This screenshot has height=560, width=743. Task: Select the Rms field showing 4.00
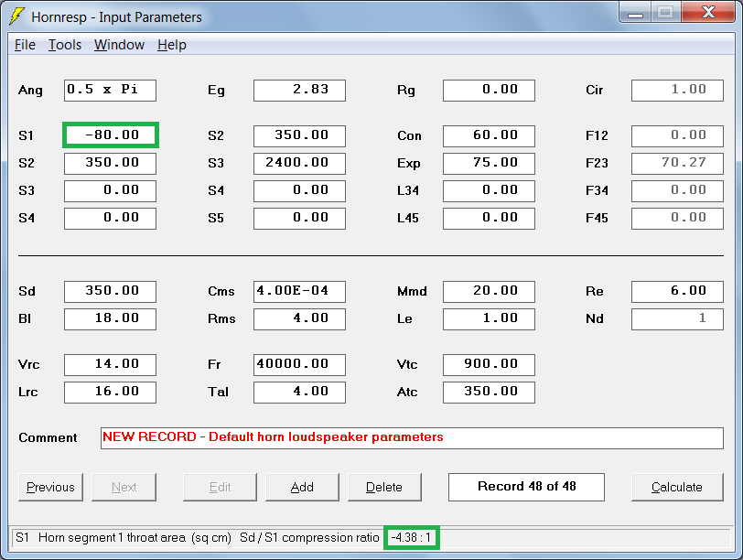coord(299,318)
